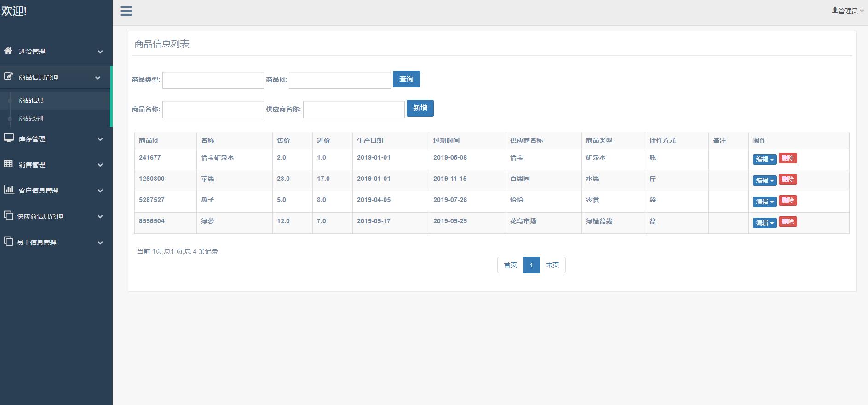Click the 供应商名称 text field
This screenshot has width=868, height=405.
pos(354,110)
